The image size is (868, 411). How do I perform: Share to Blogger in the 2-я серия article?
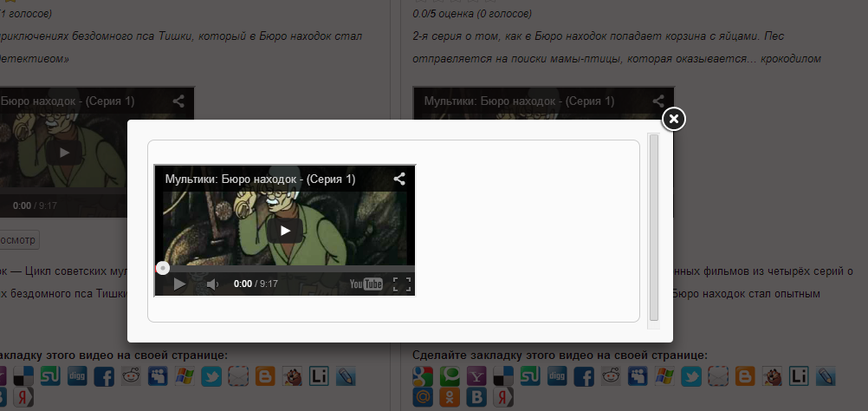coord(745,376)
